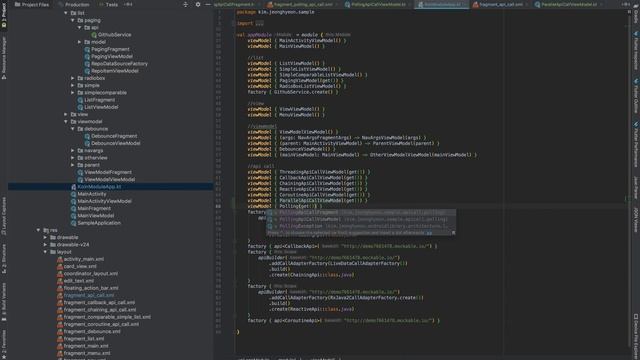Viewport: 640px width, 360px height.
Task: Expand the collapsed import block in the editor
Action: 259,23
